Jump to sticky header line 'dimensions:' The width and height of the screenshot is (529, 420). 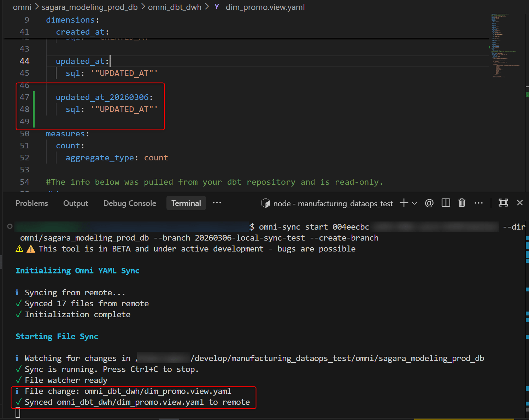72,20
